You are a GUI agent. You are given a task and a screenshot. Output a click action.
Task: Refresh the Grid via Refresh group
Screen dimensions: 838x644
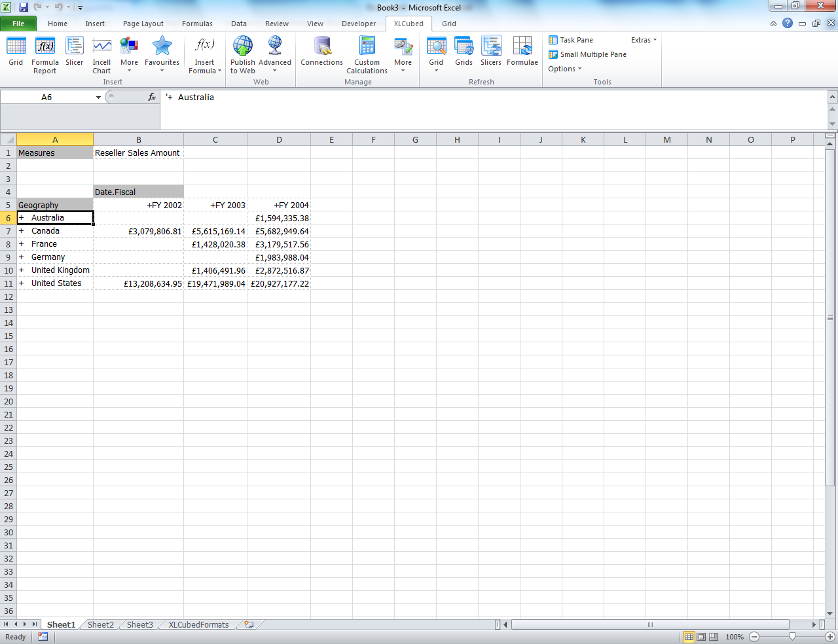[436, 55]
